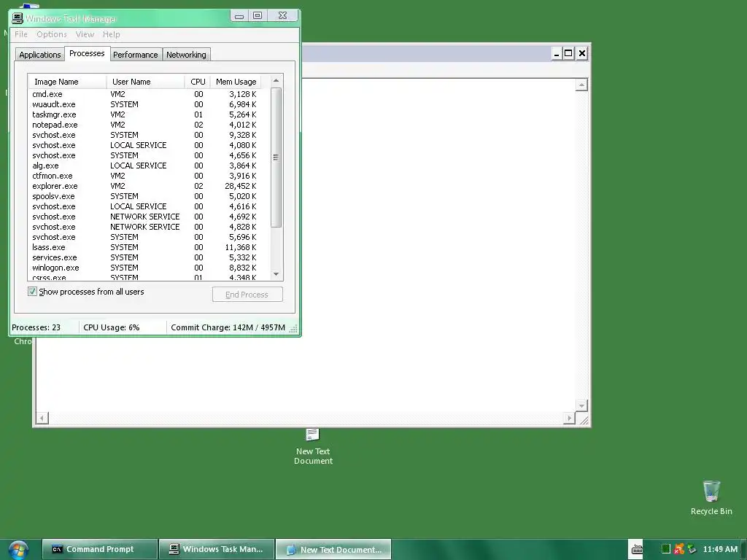
Task: Activate Windows Task Manager taskbar button
Action: [x=216, y=549]
